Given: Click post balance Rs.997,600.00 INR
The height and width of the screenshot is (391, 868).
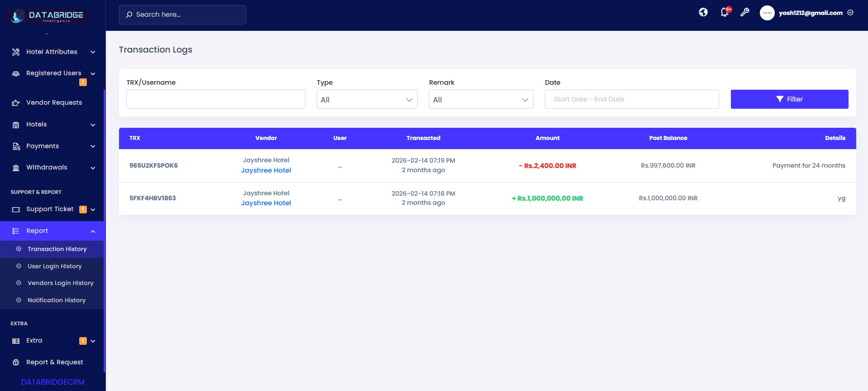Looking at the screenshot, I should pyautogui.click(x=668, y=165).
